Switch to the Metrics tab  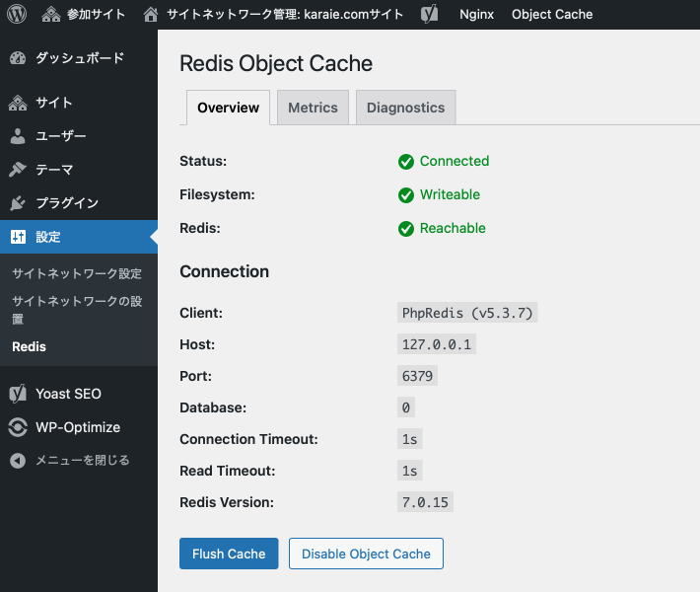[x=313, y=108]
